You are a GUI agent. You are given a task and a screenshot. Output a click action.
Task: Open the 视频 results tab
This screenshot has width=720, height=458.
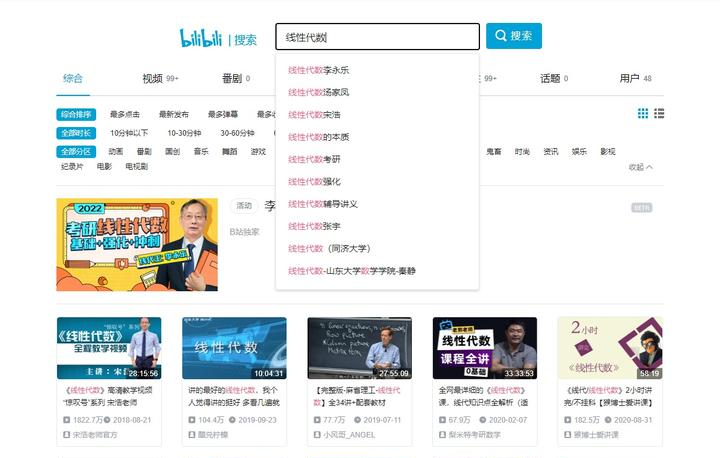click(160, 79)
